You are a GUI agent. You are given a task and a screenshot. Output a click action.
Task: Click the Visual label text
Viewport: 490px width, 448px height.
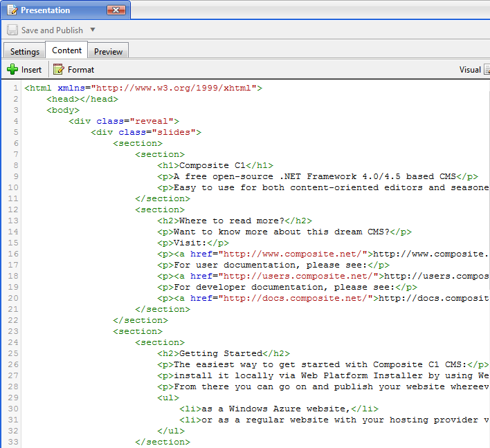click(x=470, y=70)
